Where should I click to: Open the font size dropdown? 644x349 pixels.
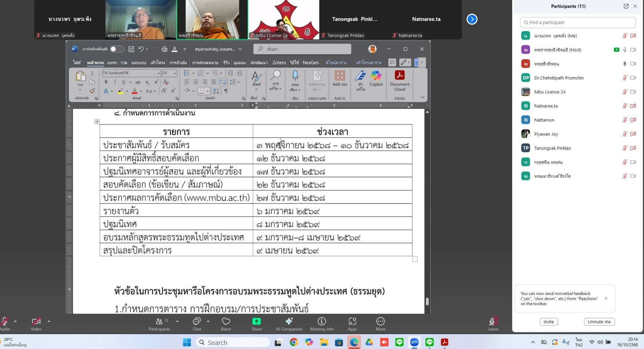click(x=175, y=73)
